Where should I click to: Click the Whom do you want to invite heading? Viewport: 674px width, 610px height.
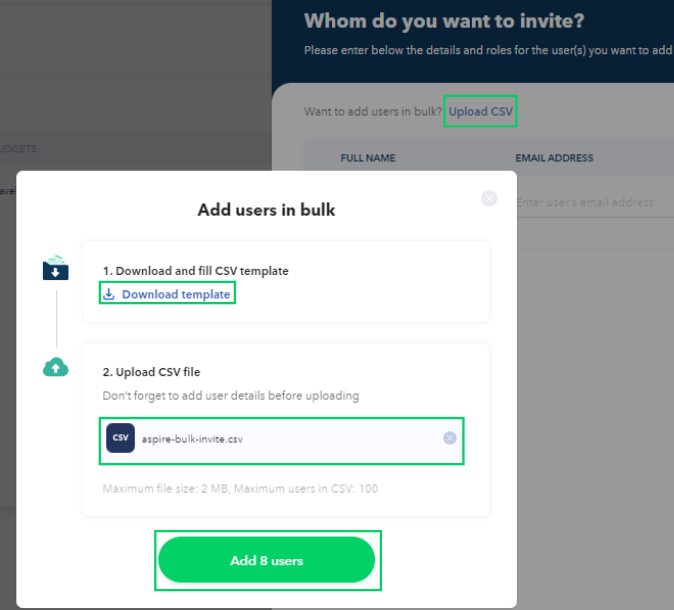pos(444,21)
